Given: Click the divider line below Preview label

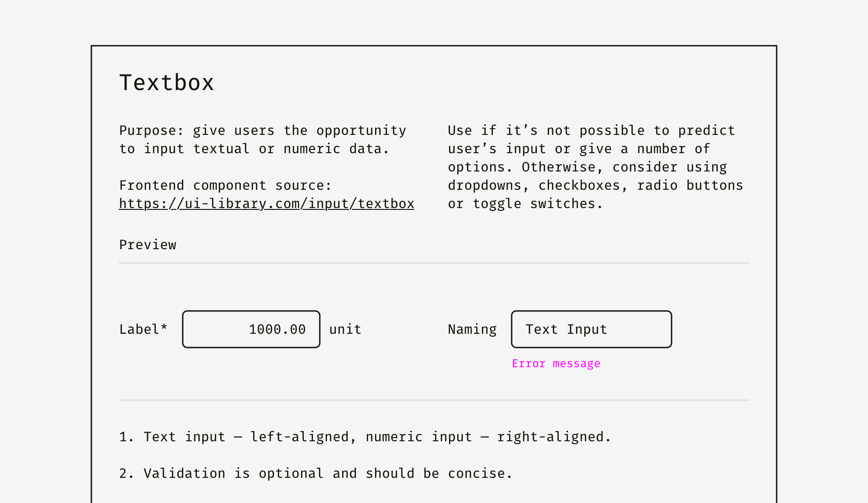Looking at the screenshot, I should click(x=434, y=263).
